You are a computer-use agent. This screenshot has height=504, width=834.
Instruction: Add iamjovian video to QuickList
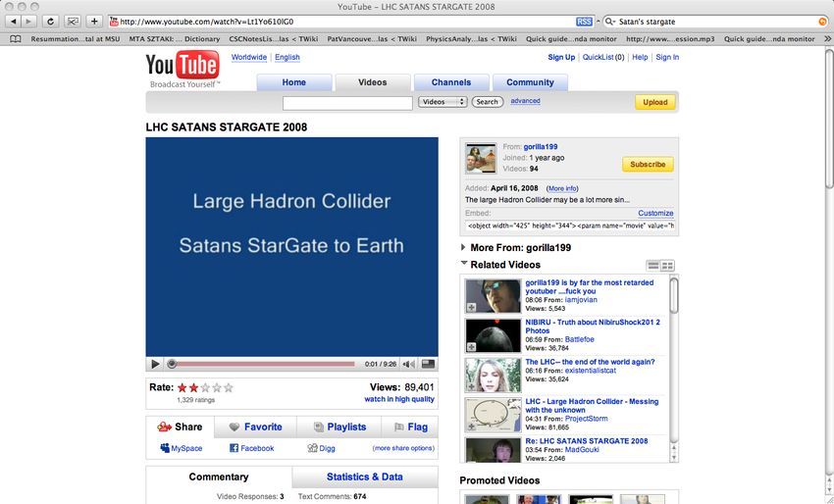[x=471, y=307]
